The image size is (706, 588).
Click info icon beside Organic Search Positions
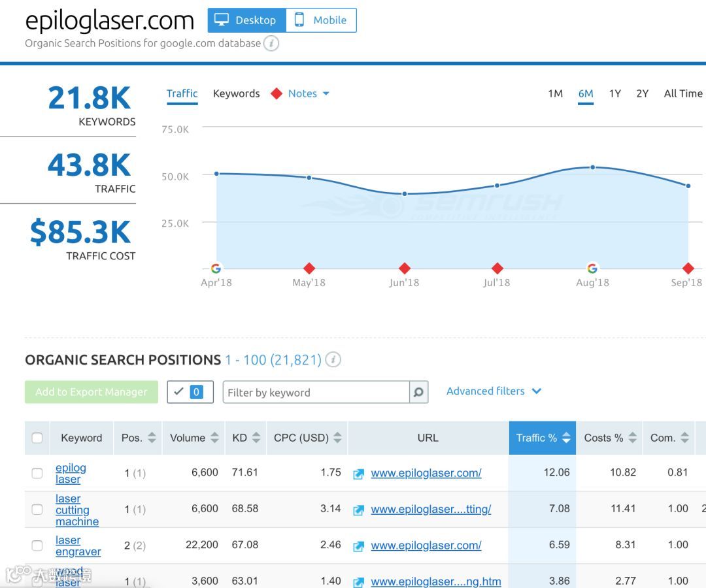click(x=333, y=360)
